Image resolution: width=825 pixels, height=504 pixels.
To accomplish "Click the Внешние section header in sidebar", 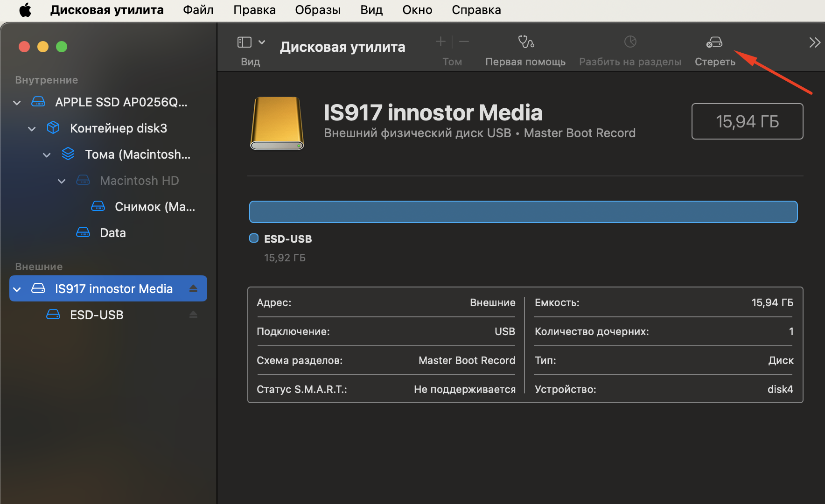I will click(x=39, y=266).
